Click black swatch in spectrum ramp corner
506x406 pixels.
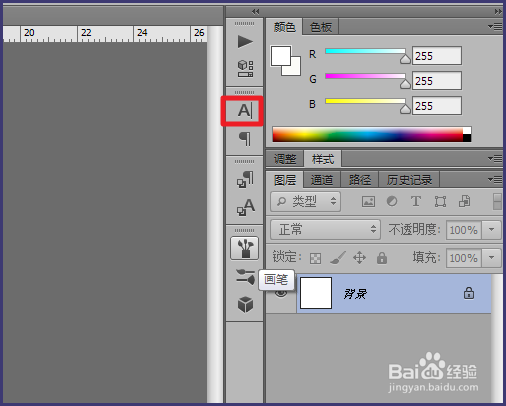pyautogui.click(x=467, y=138)
